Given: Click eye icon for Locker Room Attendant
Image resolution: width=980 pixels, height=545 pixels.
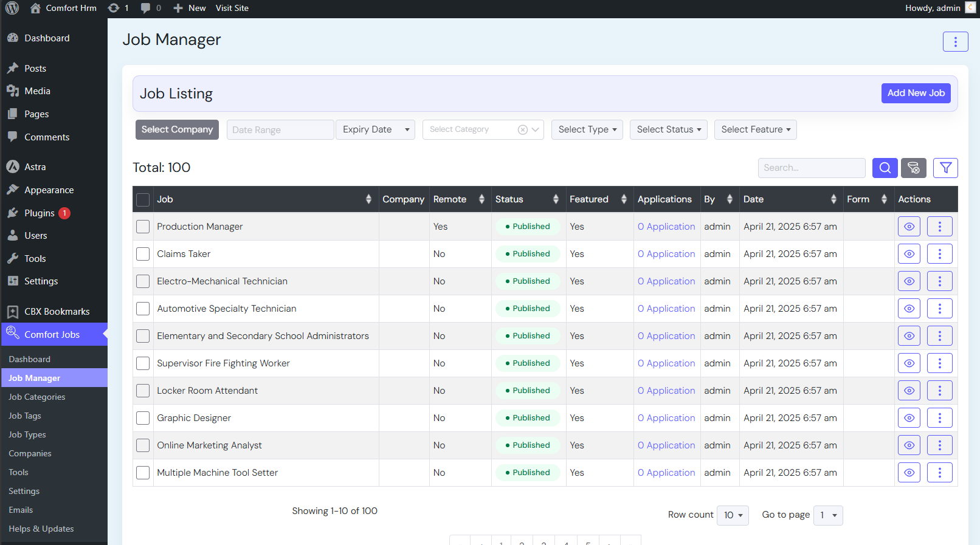Looking at the screenshot, I should click(909, 391).
